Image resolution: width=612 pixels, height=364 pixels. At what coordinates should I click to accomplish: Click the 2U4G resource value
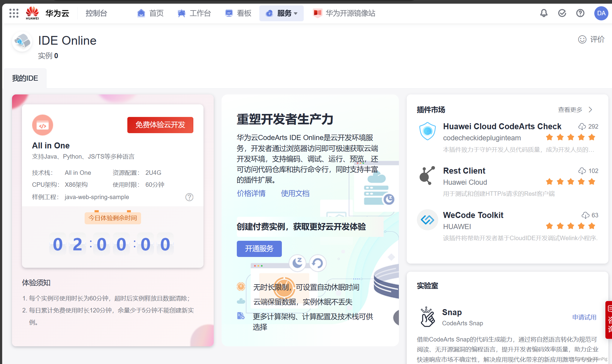153,173
